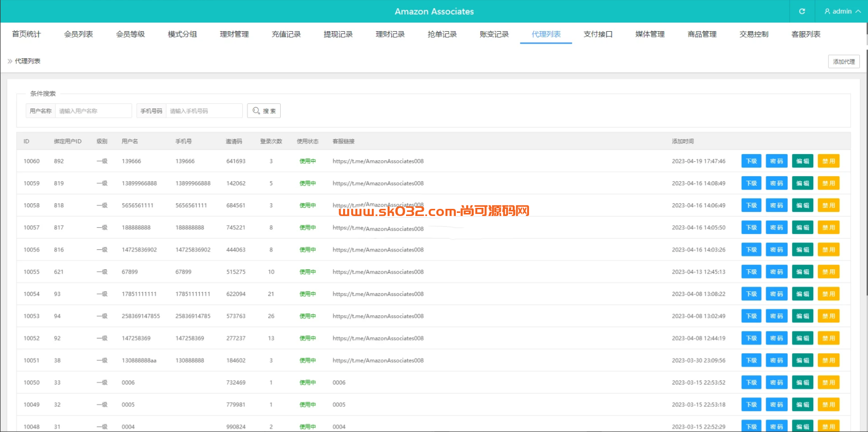
Task: Click the 登录次数 column header
Action: [x=271, y=141]
